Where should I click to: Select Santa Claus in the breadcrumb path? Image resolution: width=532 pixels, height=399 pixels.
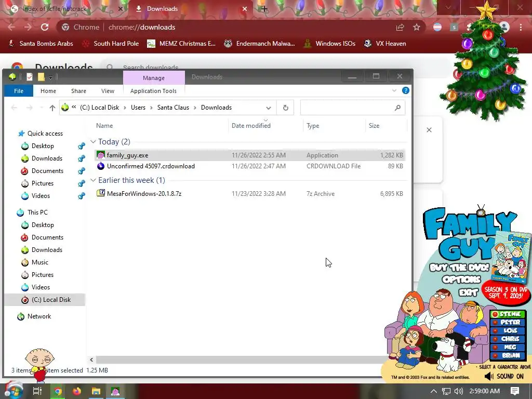173,108
